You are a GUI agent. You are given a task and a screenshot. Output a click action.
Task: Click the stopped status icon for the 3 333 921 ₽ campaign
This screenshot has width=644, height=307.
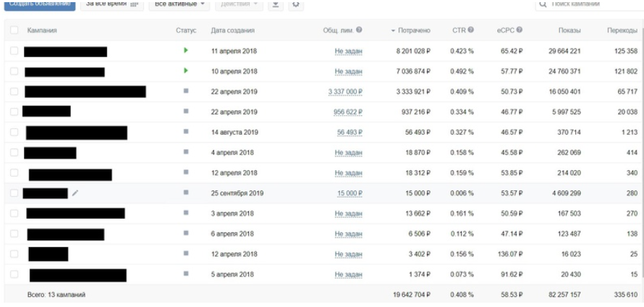click(186, 91)
